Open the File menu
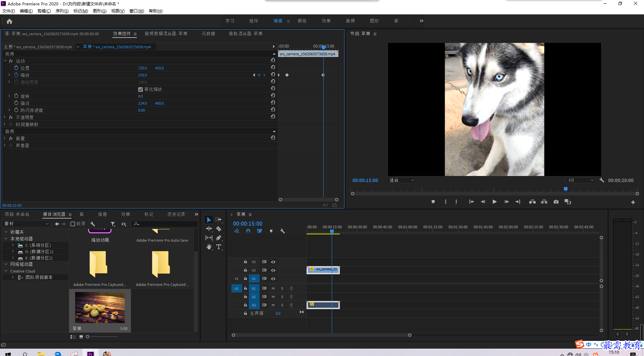644x356 pixels. click(9, 11)
